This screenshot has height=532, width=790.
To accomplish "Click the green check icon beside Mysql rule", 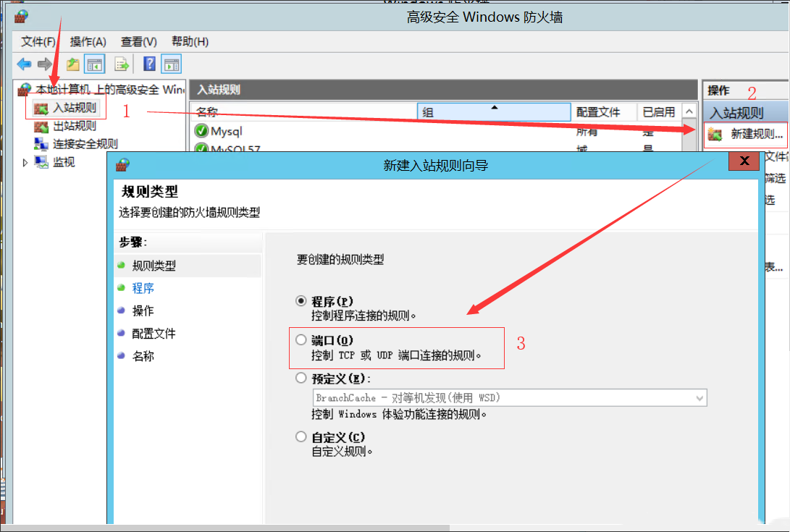I will pos(201,131).
